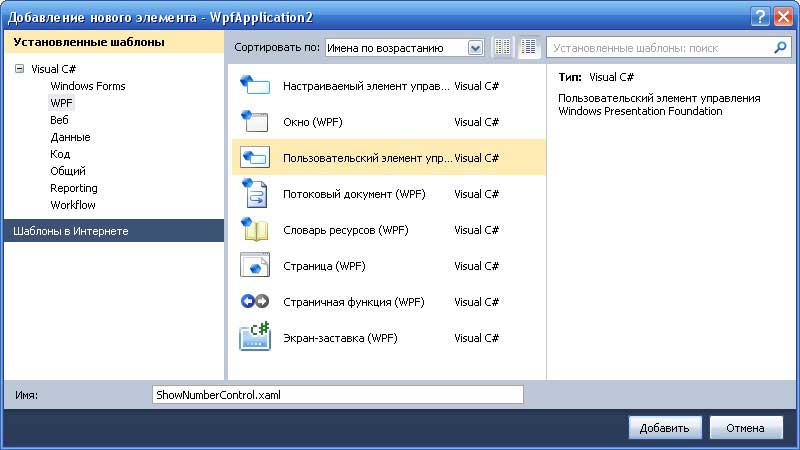This screenshot has width=800, height=450.
Task: Switch to small icons view
Action: [x=503, y=47]
